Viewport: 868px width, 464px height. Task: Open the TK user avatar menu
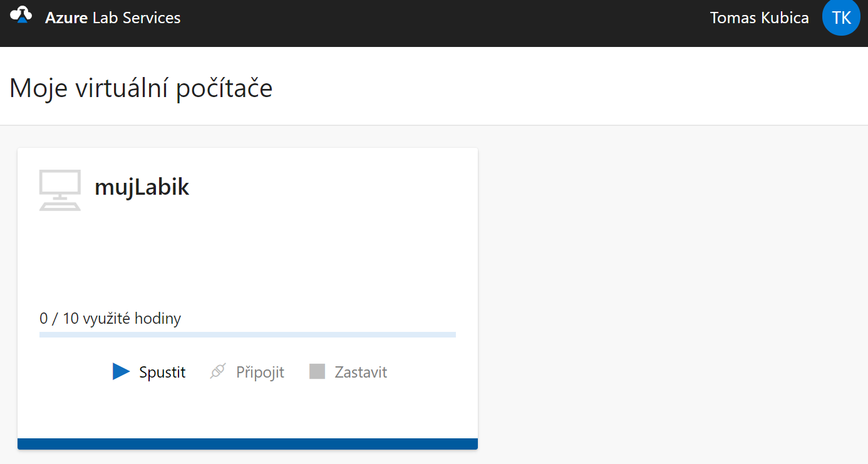point(841,18)
